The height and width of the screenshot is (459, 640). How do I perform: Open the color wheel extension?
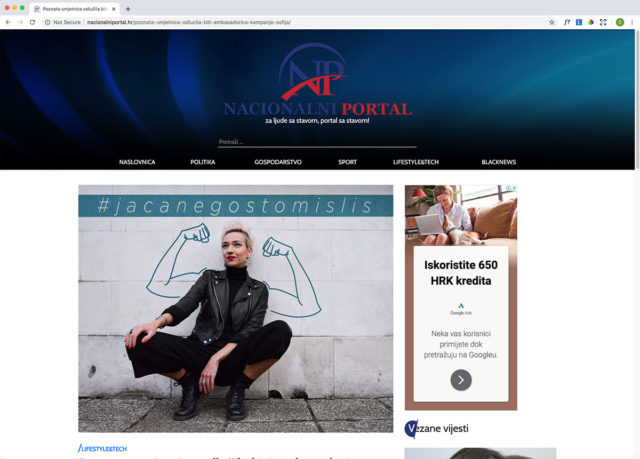tap(591, 22)
